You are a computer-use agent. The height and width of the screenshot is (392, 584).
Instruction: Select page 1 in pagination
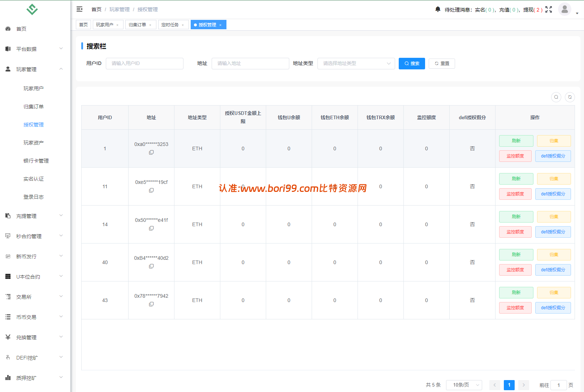pyautogui.click(x=509, y=385)
